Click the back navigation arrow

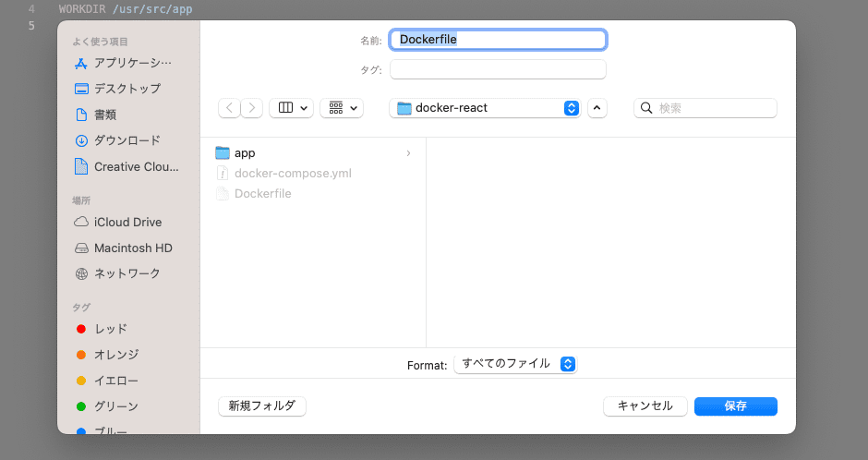[x=229, y=108]
